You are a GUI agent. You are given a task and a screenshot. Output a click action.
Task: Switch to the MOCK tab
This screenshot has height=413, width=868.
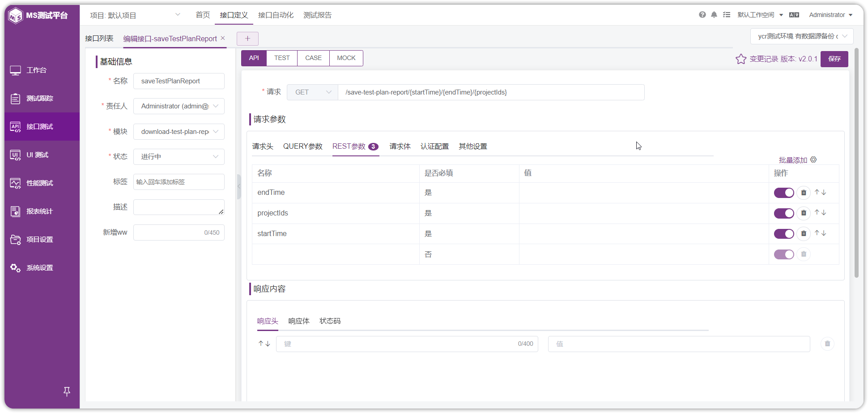pos(346,58)
